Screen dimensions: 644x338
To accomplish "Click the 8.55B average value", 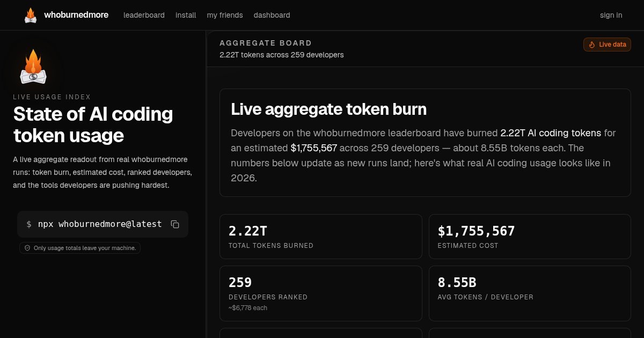I will click(457, 283).
